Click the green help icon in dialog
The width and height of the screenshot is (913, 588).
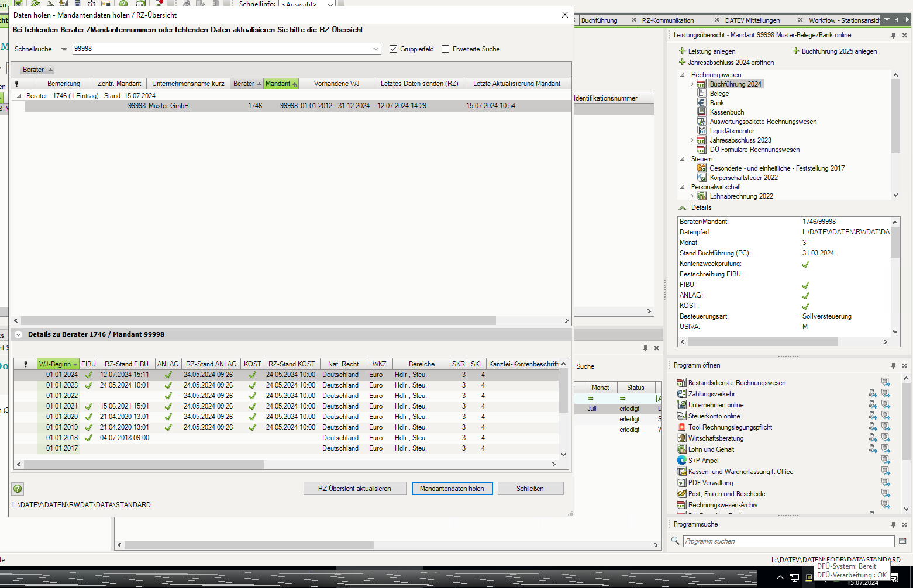(18, 489)
